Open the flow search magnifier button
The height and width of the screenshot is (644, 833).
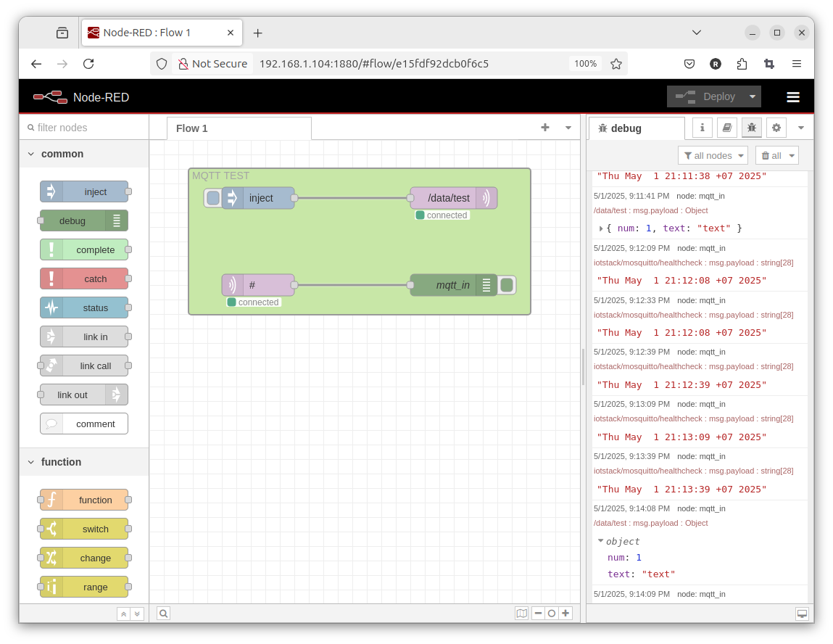coord(164,614)
